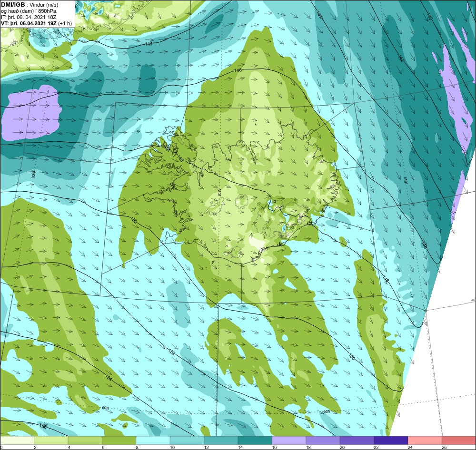Click the 146 contour label north of Iceland
Image resolution: width=476 pixels, height=450 pixels.
[x=238, y=70]
